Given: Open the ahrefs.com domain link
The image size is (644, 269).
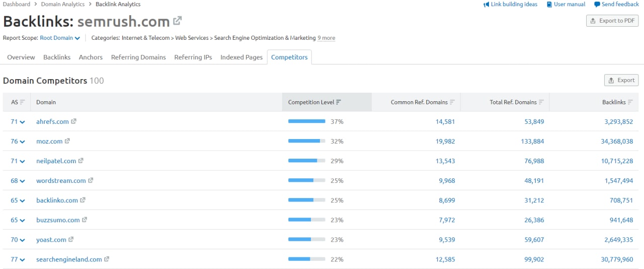Looking at the screenshot, I should tap(52, 121).
